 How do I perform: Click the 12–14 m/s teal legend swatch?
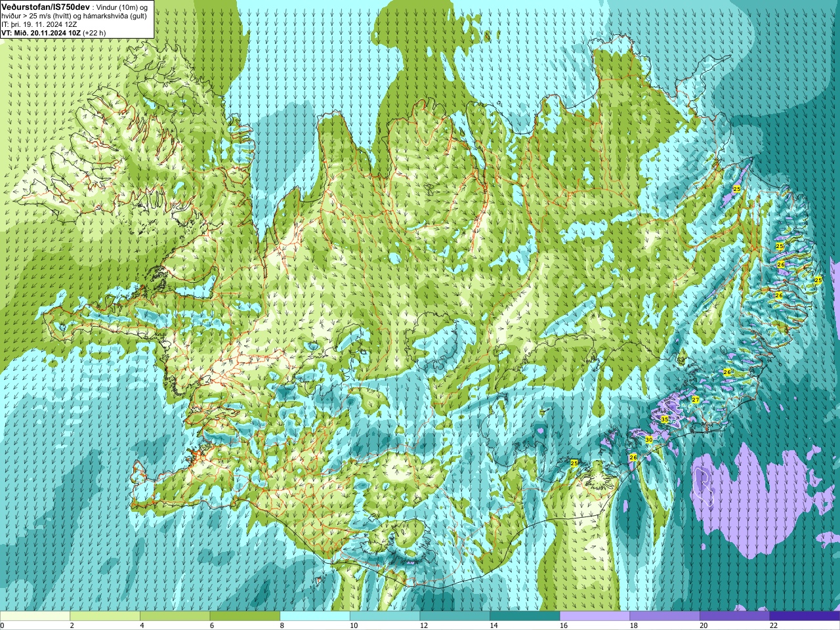455,616
